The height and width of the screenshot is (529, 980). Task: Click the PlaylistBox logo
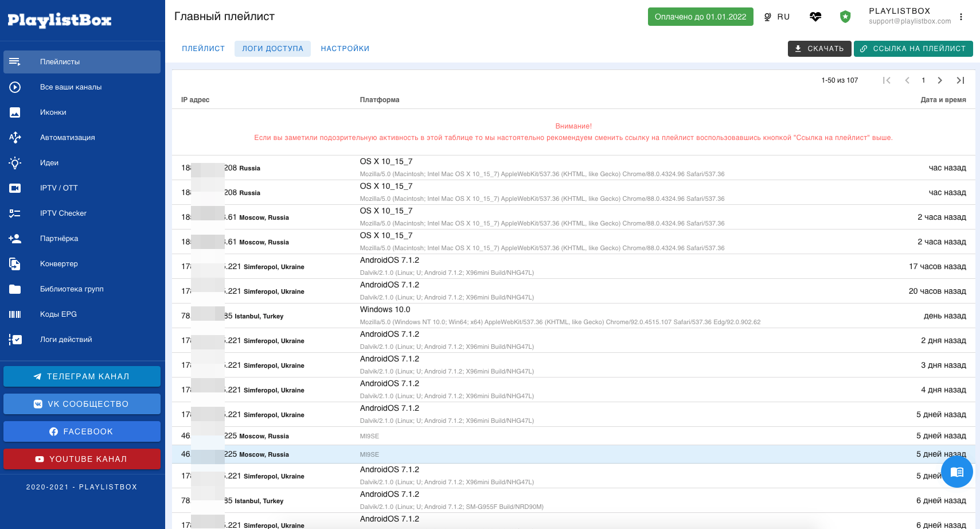tap(60, 20)
